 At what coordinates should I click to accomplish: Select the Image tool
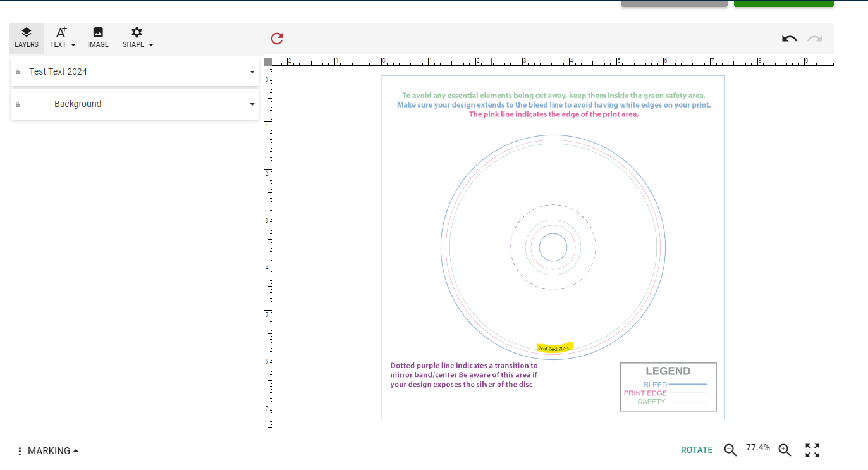(98, 38)
